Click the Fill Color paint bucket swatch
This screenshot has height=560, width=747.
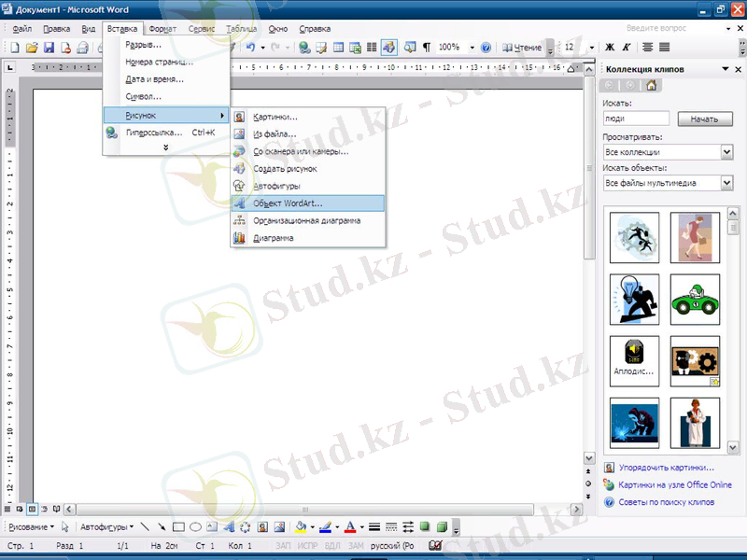coord(301,527)
